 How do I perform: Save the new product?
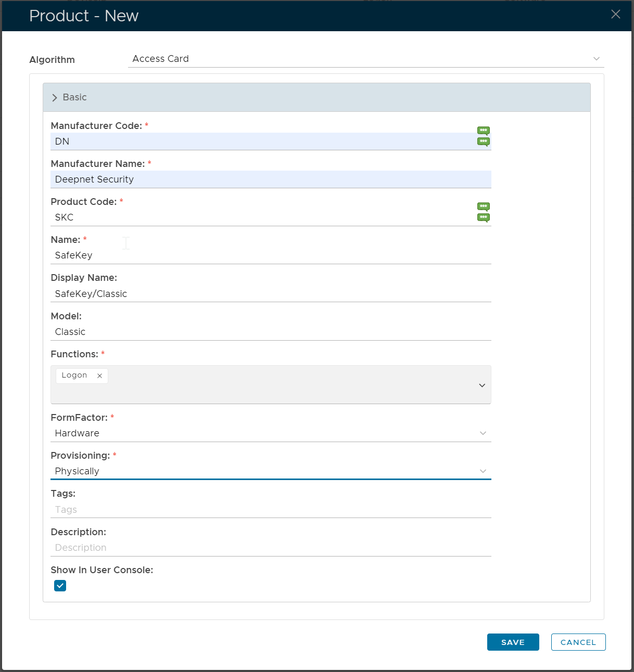[513, 642]
